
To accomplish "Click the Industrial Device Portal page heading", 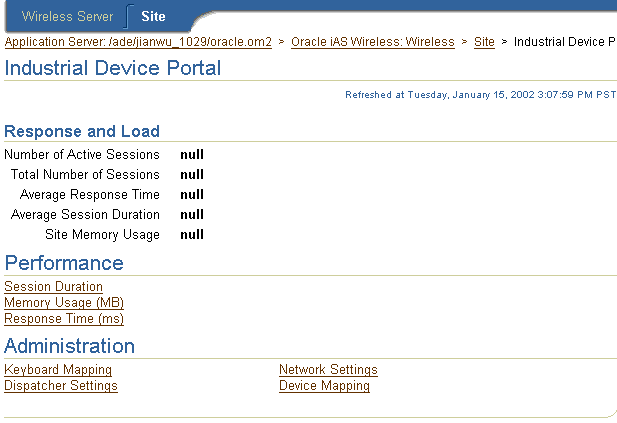I will click(x=113, y=68).
